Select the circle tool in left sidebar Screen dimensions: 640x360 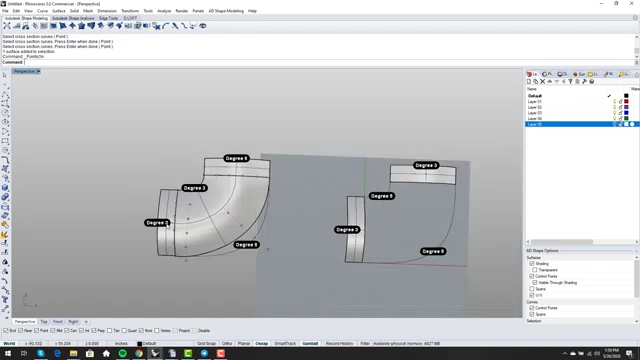[5, 113]
